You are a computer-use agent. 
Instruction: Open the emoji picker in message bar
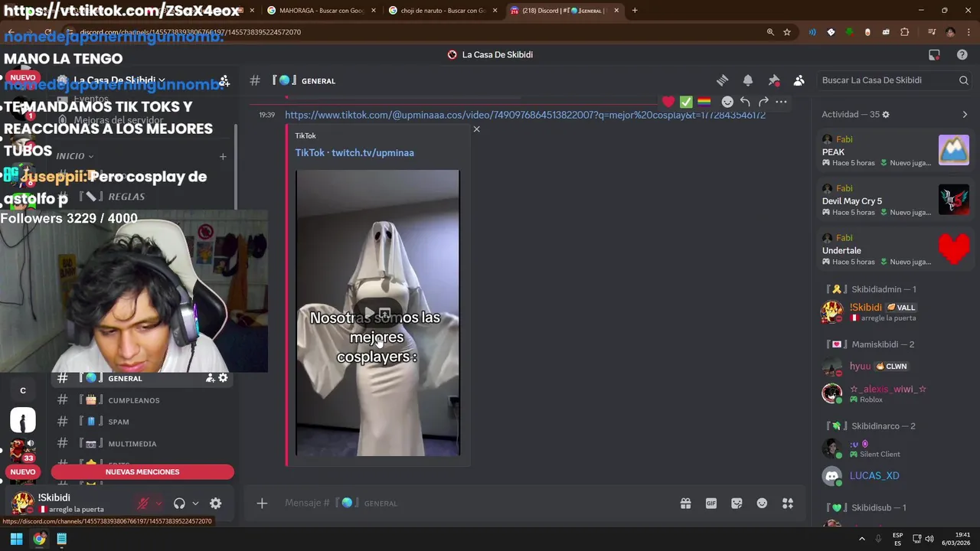pyautogui.click(x=762, y=503)
